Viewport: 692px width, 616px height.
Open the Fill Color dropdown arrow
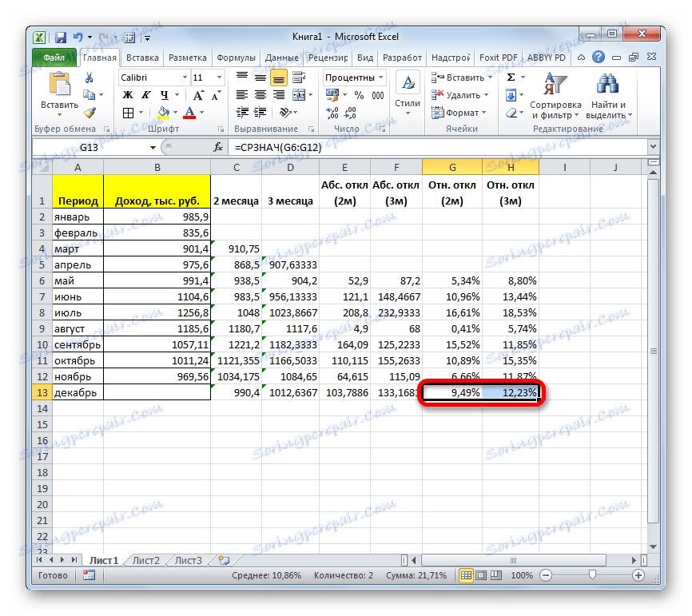click(175, 113)
